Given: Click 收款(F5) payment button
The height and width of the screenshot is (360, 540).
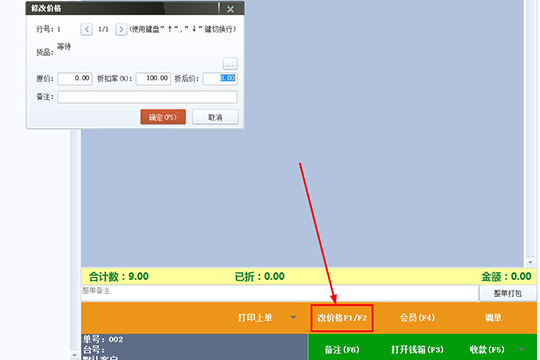Looking at the screenshot, I should point(487,350).
